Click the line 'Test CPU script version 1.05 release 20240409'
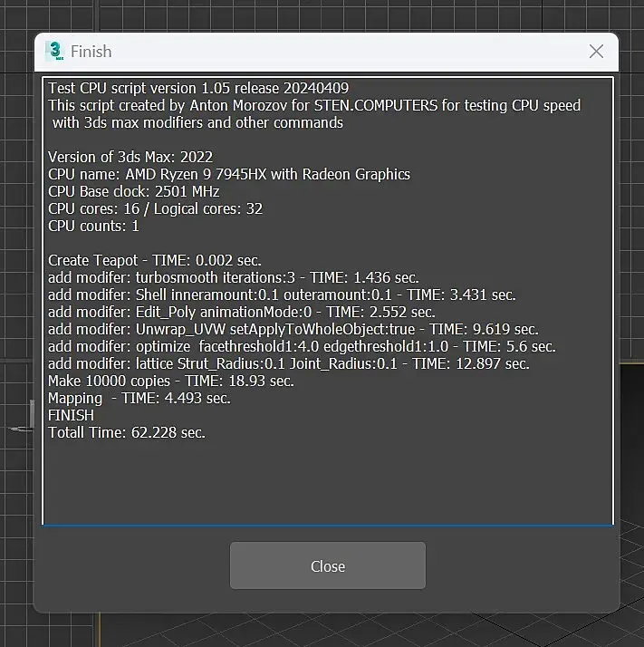Image resolution: width=644 pixels, height=647 pixels. pos(198,88)
